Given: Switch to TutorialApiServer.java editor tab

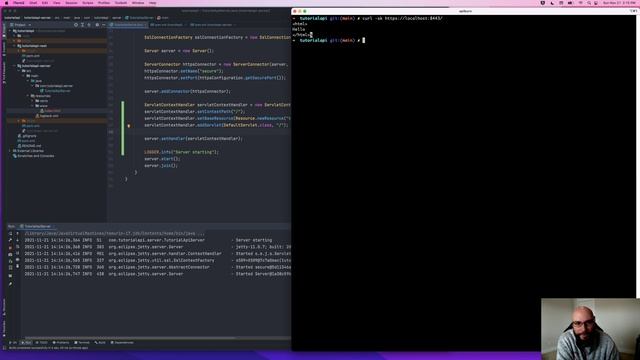Looking at the screenshot, I should click(x=127, y=25).
